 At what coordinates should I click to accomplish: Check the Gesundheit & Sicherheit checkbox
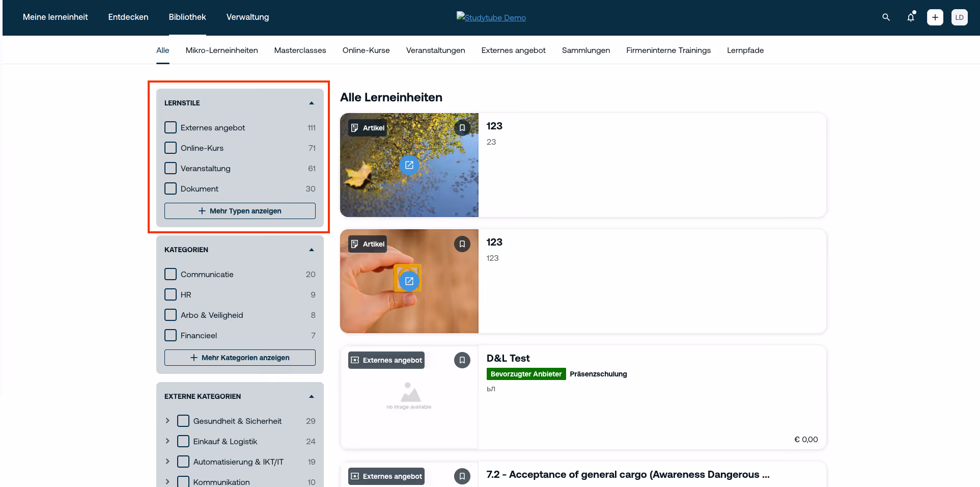point(183,421)
